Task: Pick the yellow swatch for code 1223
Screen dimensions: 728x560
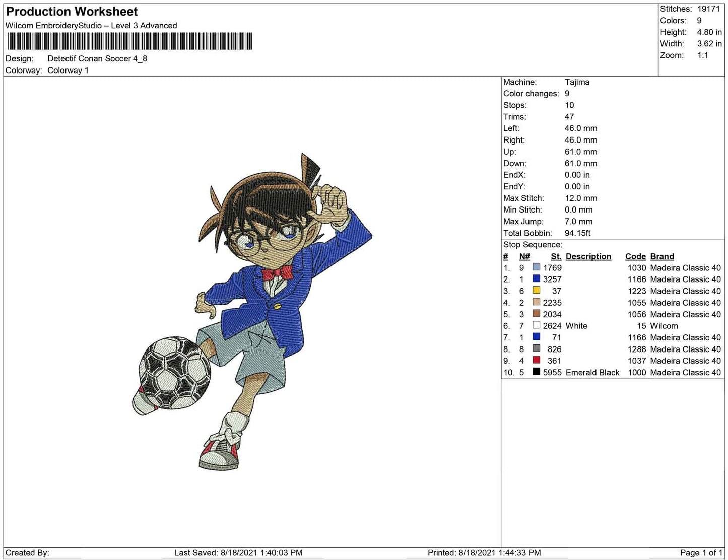Action: tap(536, 291)
